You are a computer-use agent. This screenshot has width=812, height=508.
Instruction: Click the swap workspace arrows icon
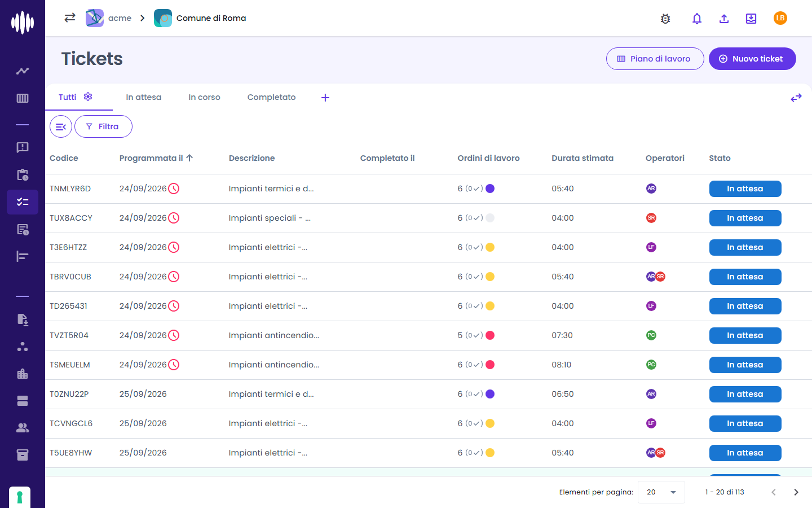coord(70,17)
